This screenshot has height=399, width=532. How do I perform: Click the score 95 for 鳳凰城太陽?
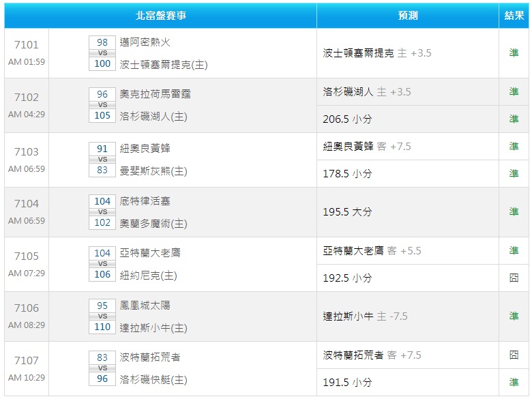[102, 306]
